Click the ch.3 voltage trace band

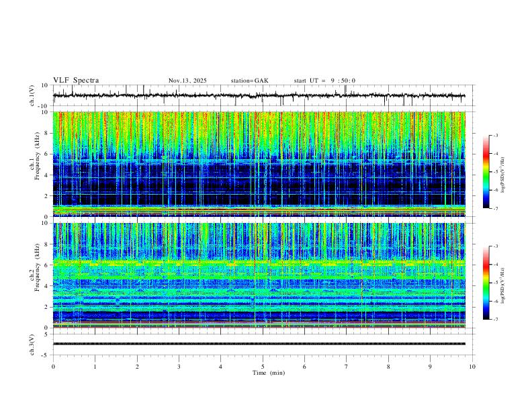coord(259,344)
